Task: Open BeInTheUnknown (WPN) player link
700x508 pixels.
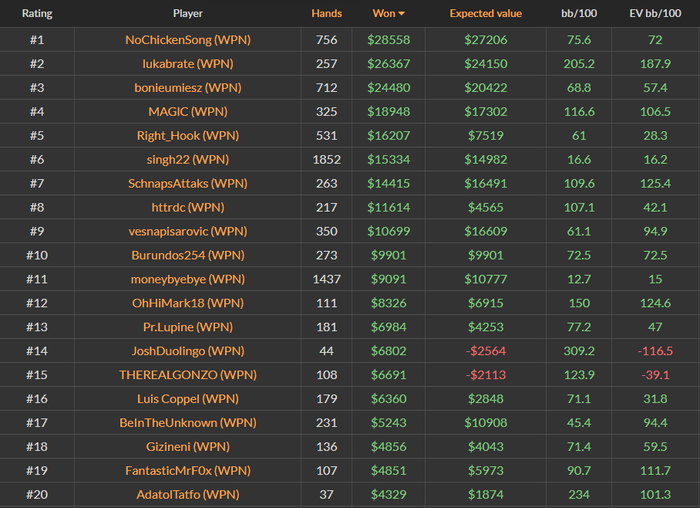Action: pos(187,423)
